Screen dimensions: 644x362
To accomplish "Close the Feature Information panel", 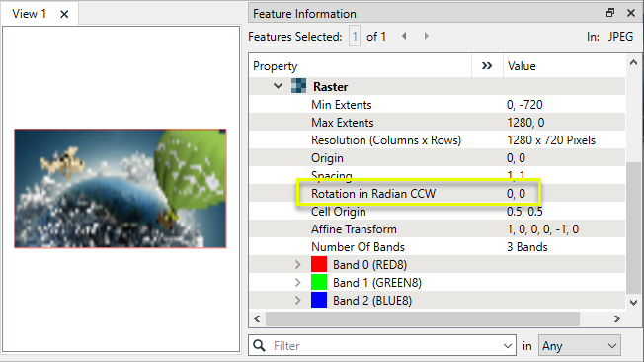I will pos(631,13).
